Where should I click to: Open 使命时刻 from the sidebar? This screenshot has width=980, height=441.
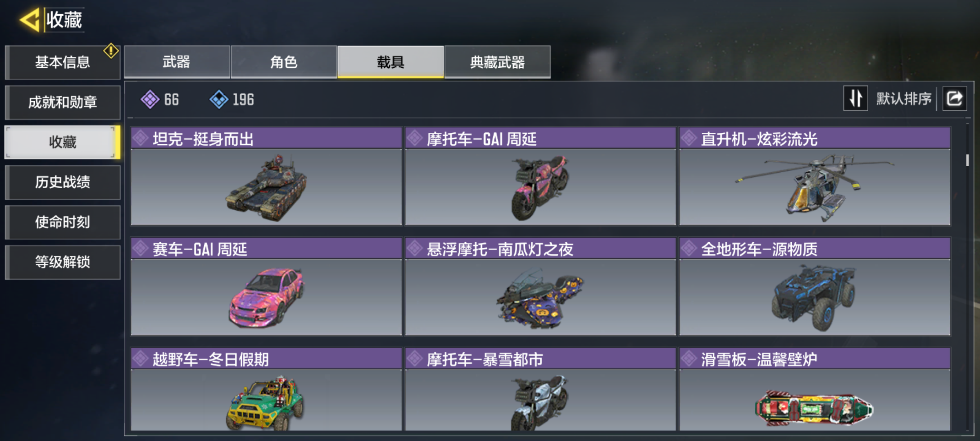tap(62, 222)
